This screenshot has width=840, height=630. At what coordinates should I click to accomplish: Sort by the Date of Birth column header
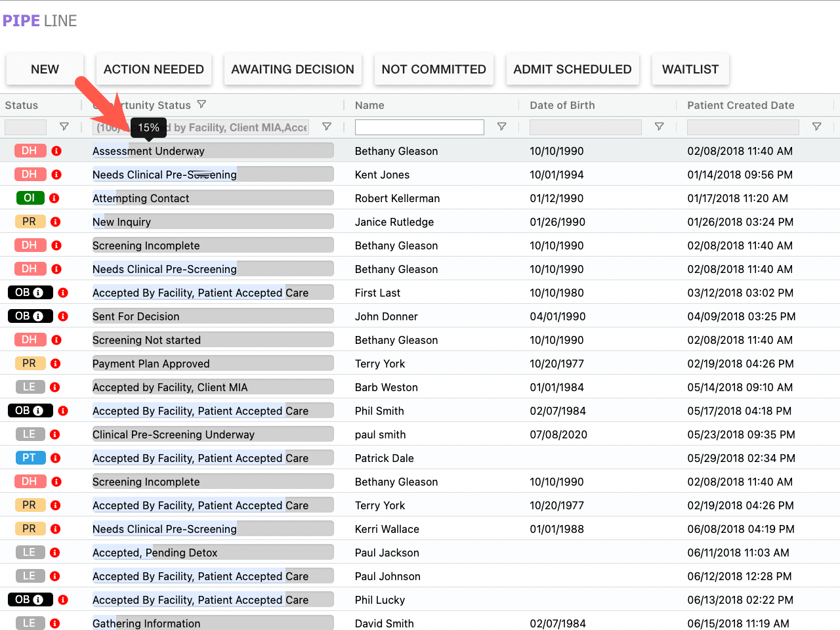[x=562, y=105]
